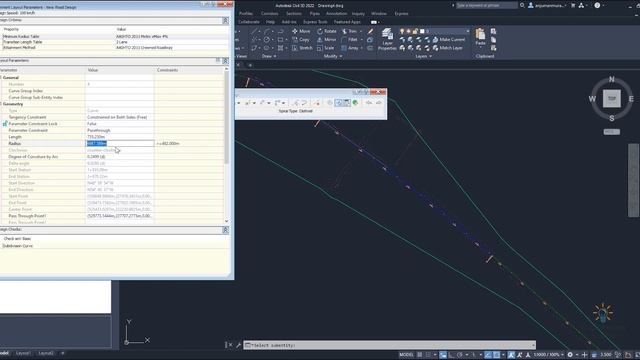Select the Copy tool in Modify panel
Image resolution: width=640 pixels, height=360 pixels.
pyautogui.click(x=301, y=40)
